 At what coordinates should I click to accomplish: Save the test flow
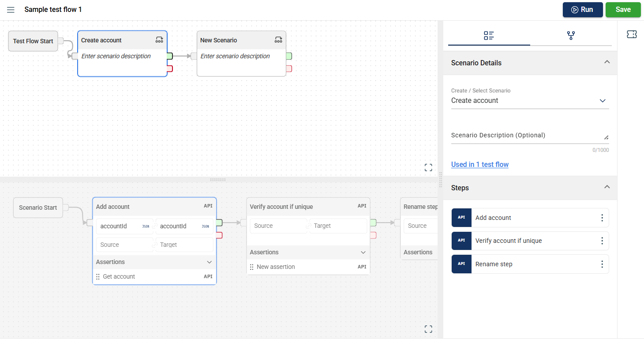point(623,10)
